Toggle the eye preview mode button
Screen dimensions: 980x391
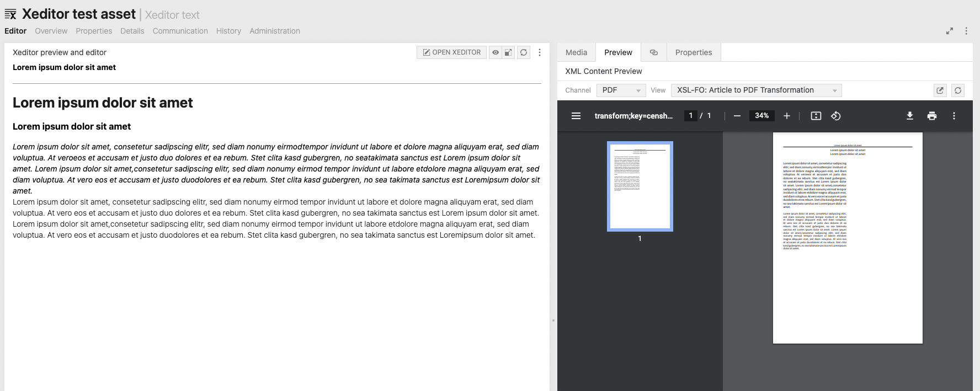tap(496, 52)
